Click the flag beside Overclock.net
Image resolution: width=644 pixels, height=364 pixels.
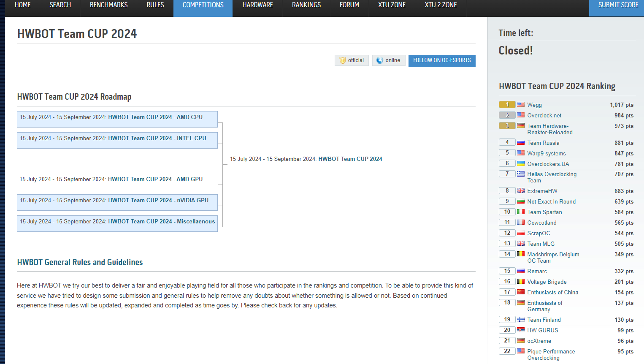click(x=521, y=115)
